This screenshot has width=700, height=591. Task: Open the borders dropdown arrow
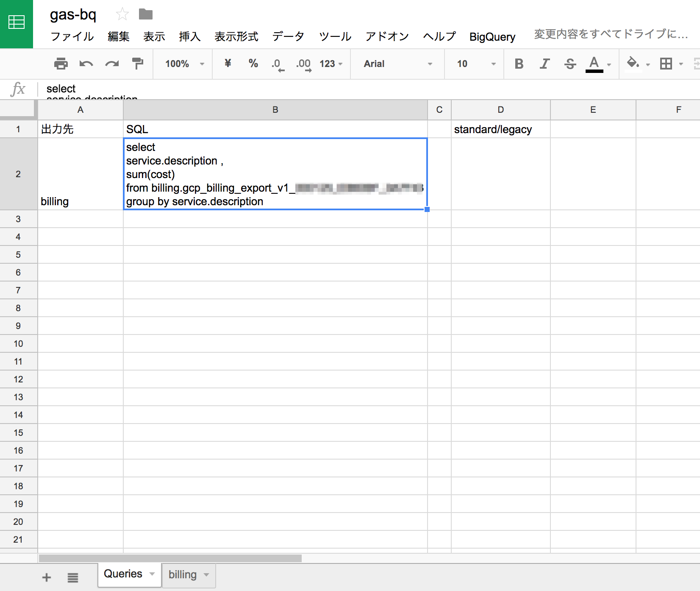coord(681,64)
